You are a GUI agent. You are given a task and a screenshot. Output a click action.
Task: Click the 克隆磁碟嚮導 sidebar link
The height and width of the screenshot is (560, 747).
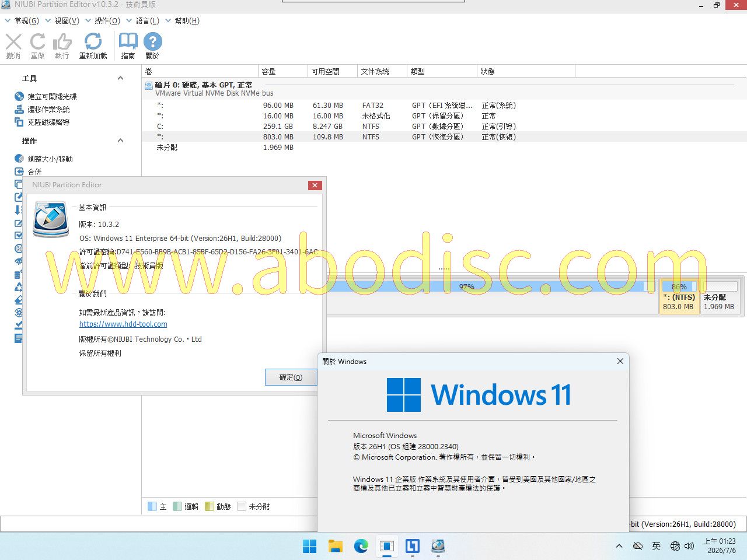pyautogui.click(x=49, y=122)
